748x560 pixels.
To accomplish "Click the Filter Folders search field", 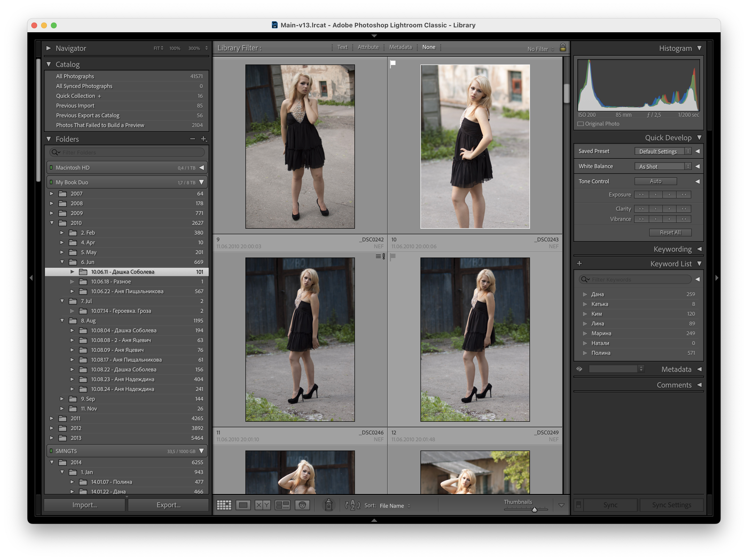I will [x=127, y=152].
